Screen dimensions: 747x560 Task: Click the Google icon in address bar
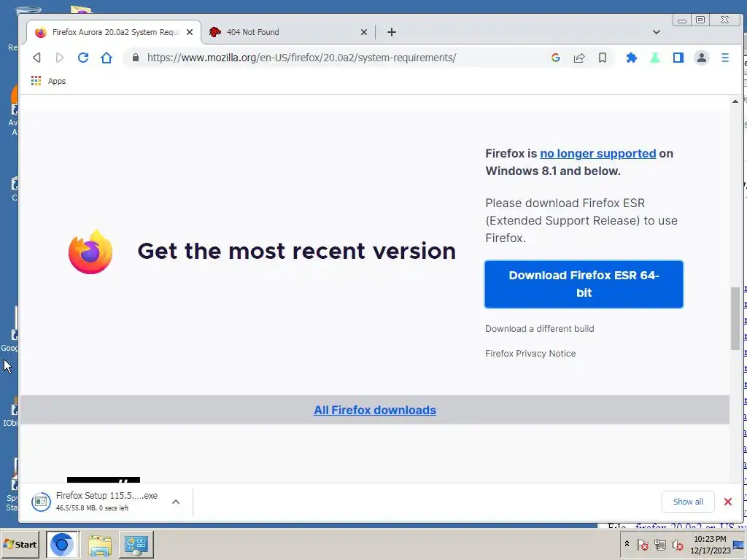click(555, 58)
